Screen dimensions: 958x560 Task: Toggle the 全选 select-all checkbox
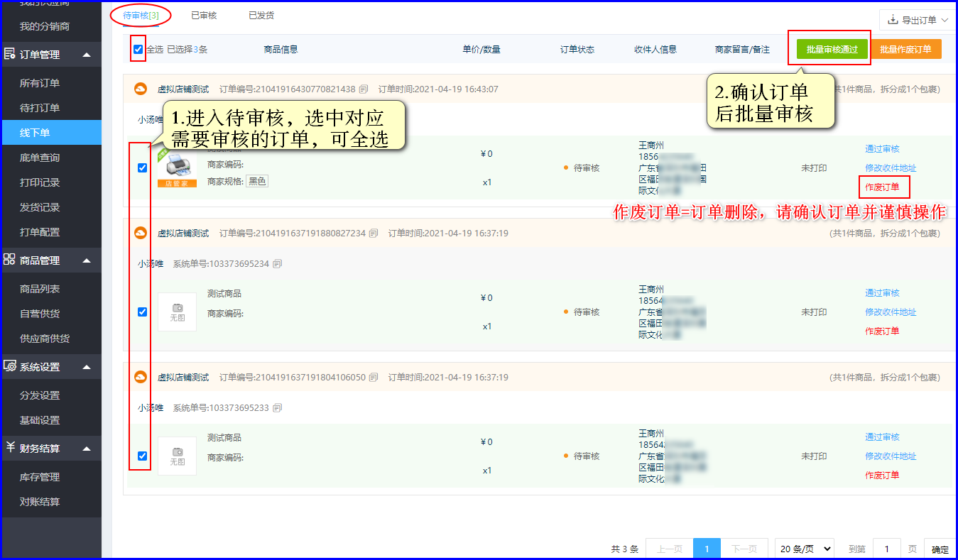138,50
